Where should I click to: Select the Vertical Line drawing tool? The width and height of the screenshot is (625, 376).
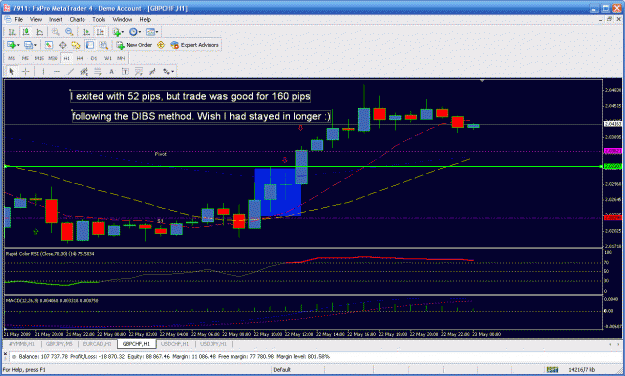[x=43, y=71]
